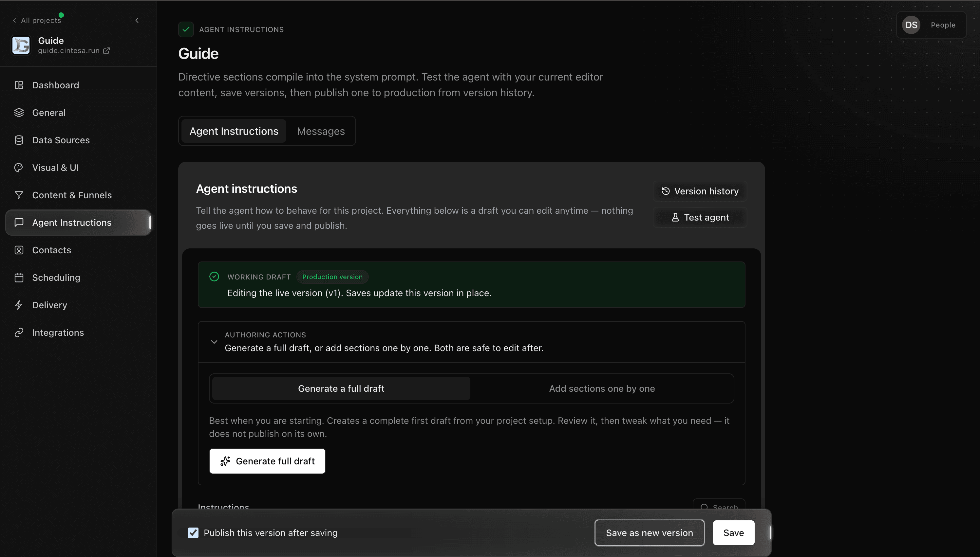Open Scheduling in the sidebar

tap(79, 278)
